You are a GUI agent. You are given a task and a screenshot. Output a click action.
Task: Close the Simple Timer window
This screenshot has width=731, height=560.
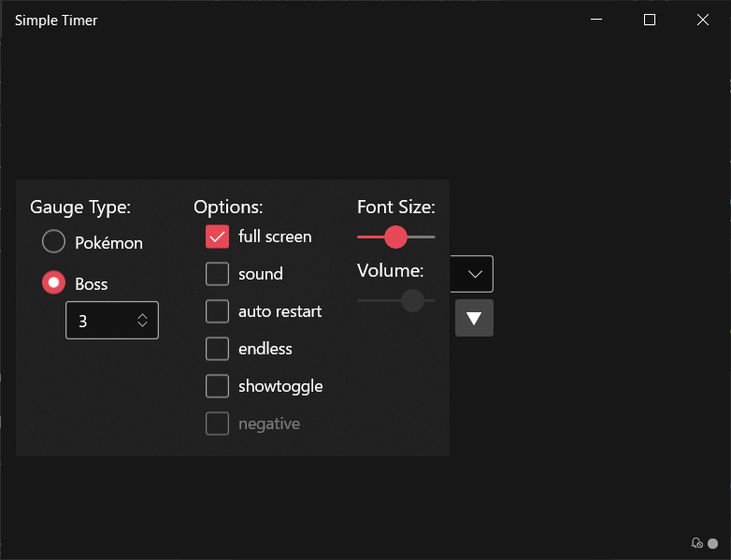(703, 20)
